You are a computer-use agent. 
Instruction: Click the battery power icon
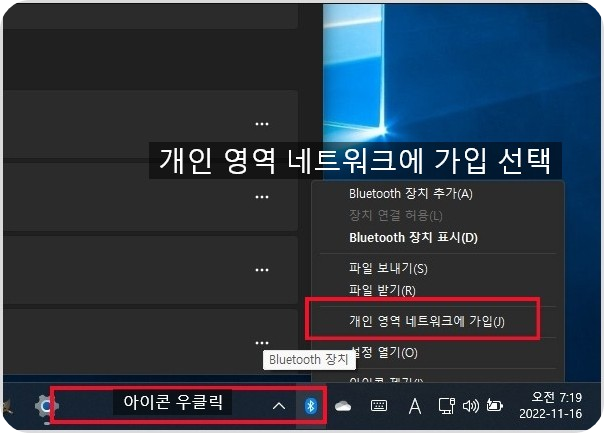(x=495, y=406)
